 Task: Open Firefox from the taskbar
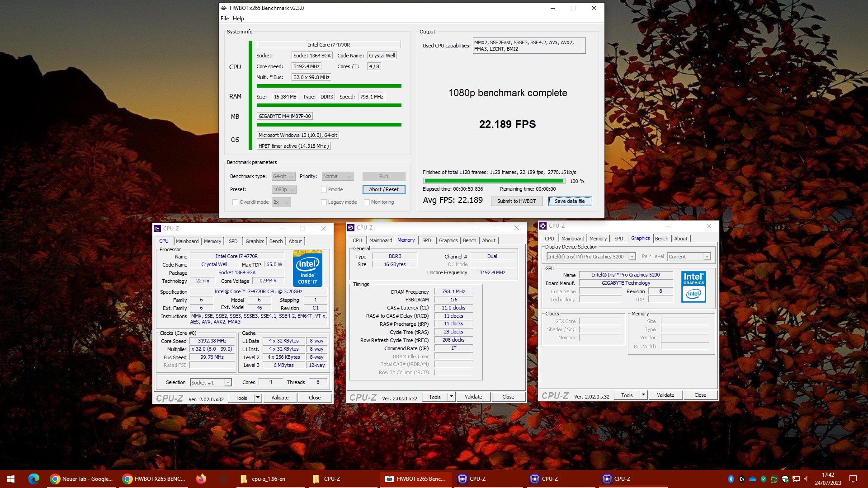201,479
